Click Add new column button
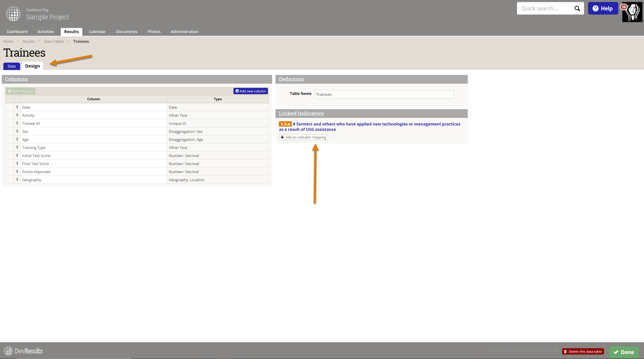The height and width of the screenshot is (359, 644). (250, 91)
